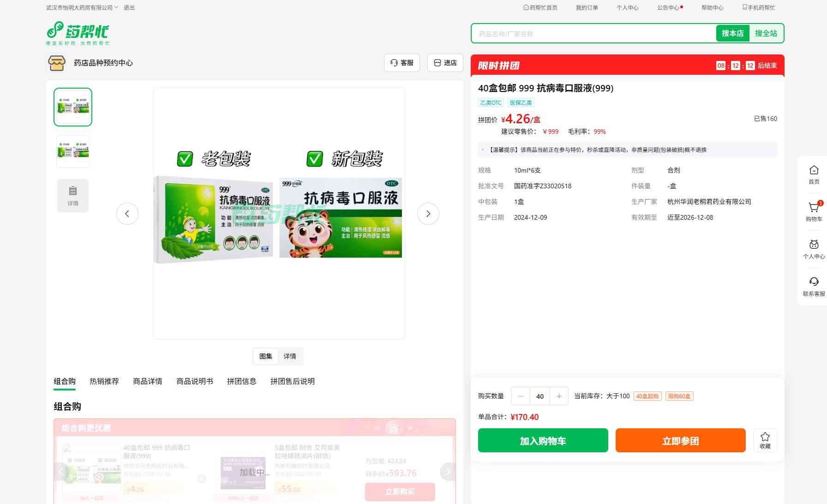The width and height of the screenshot is (827, 504).
Task: Click the 药帮忙 logo
Action: click(78, 33)
